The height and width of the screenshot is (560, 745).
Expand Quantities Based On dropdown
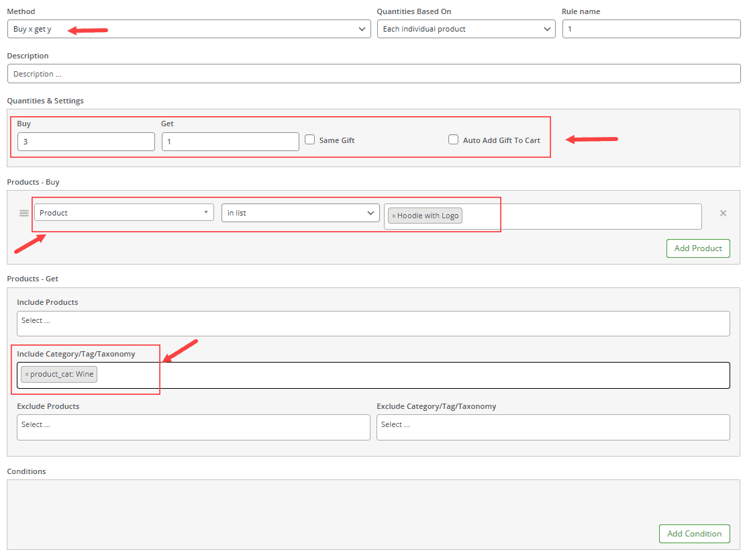click(x=466, y=29)
